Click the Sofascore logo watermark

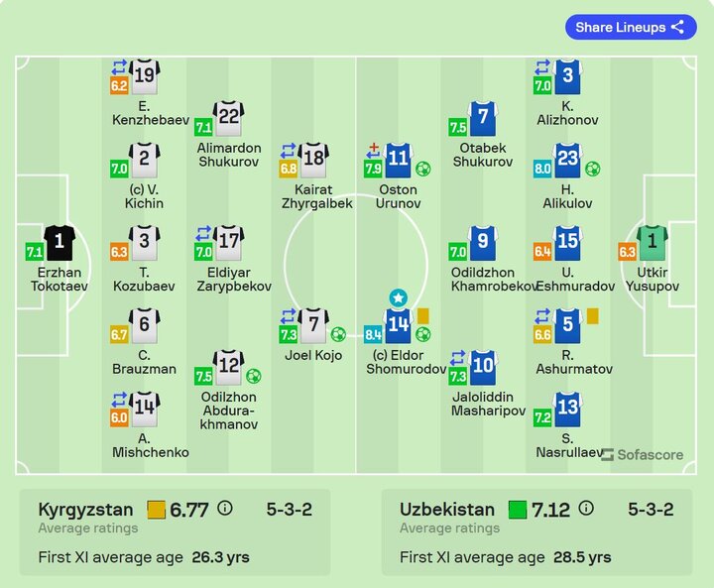642,455
